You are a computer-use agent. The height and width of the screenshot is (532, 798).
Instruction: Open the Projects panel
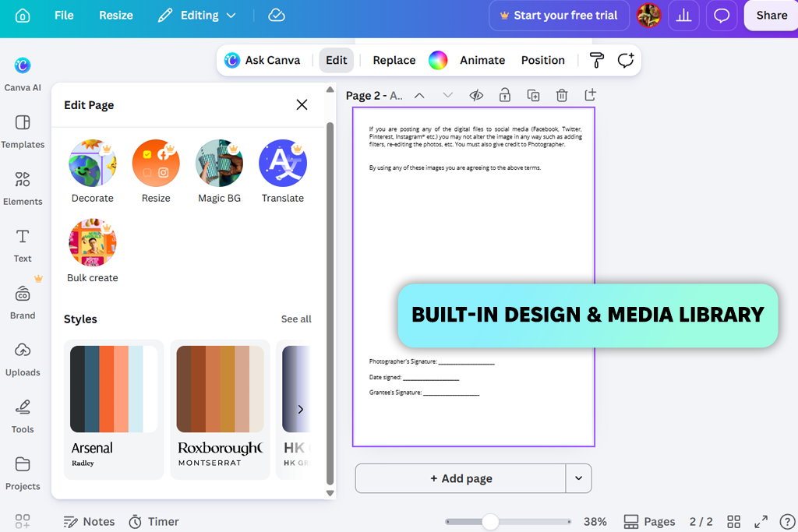pyautogui.click(x=23, y=473)
